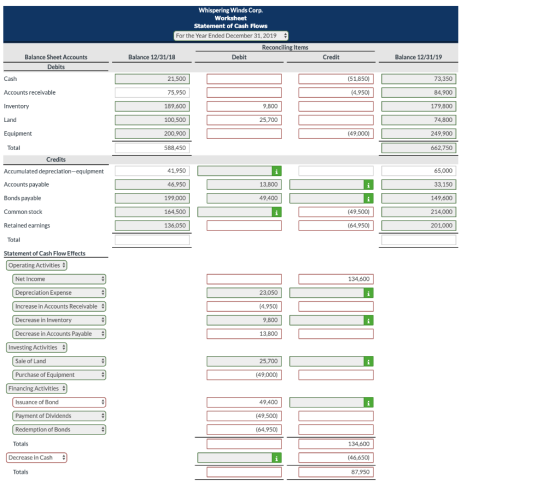The width and height of the screenshot is (560, 489).
Task: Click final Totals credit field 87,950
Action: click(336, 472)
